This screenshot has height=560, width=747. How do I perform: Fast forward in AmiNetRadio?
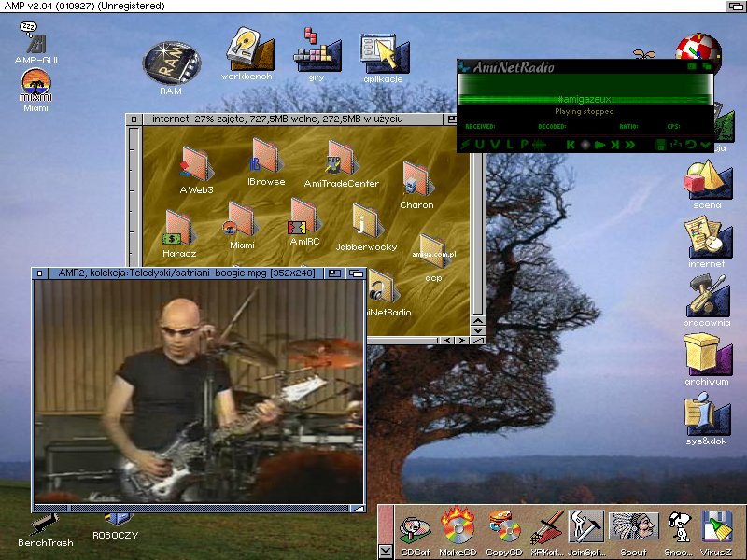(630, 145)
